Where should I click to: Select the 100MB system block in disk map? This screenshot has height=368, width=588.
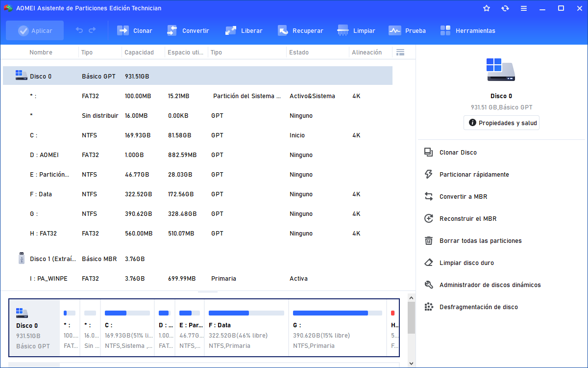pos(70,328)
